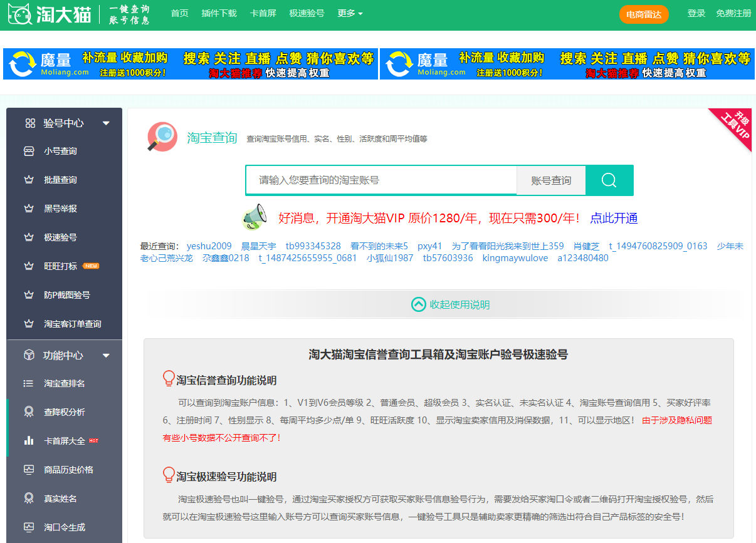Screen dimensions: 756x543
Task: Click recent query 小狐仙1987
Action: [x=390, y=258]
